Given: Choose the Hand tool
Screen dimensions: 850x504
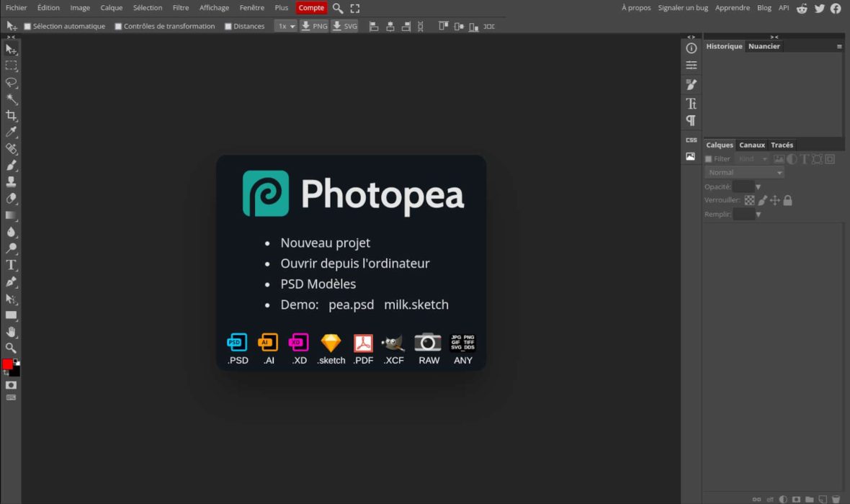Looking at the screenshot, I should click(12, 332).
